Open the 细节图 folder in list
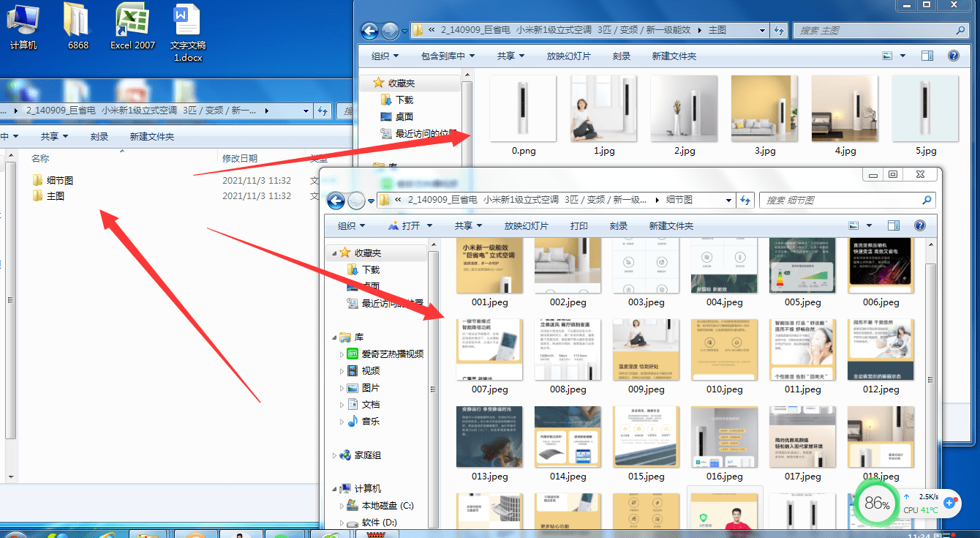Viewport: 980px width, 538px height. pyautogui.click(x=59, y=180)
